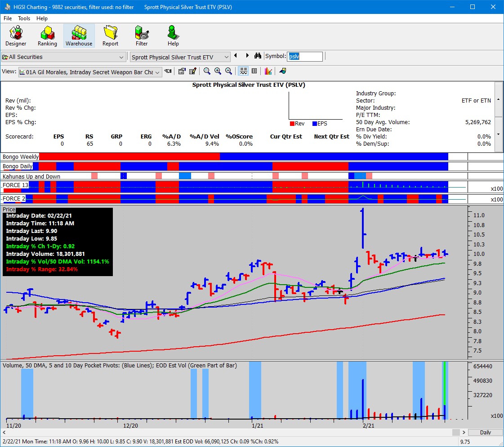
Task: Click the 12/20 date axis label
Action: click(130, 425)
